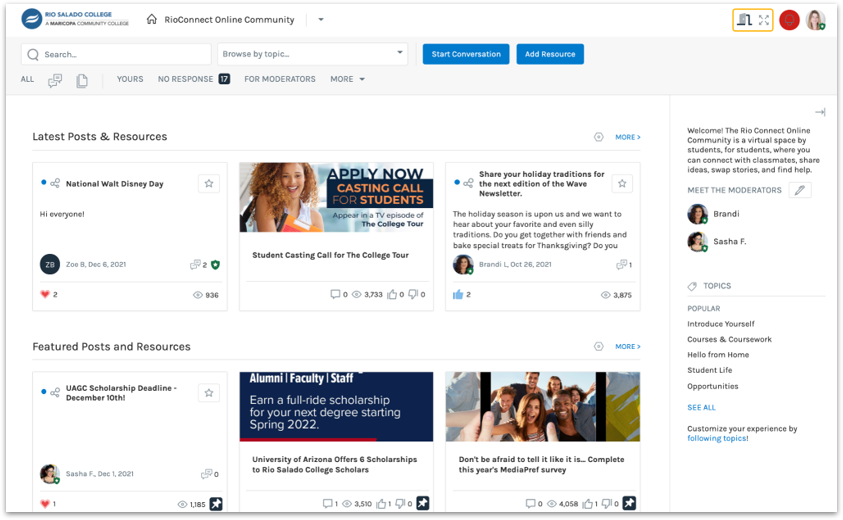Click MORE link in Latest Posts section
Image resolution: width=843 pixels, height=520 pixels.
(627, 137)
